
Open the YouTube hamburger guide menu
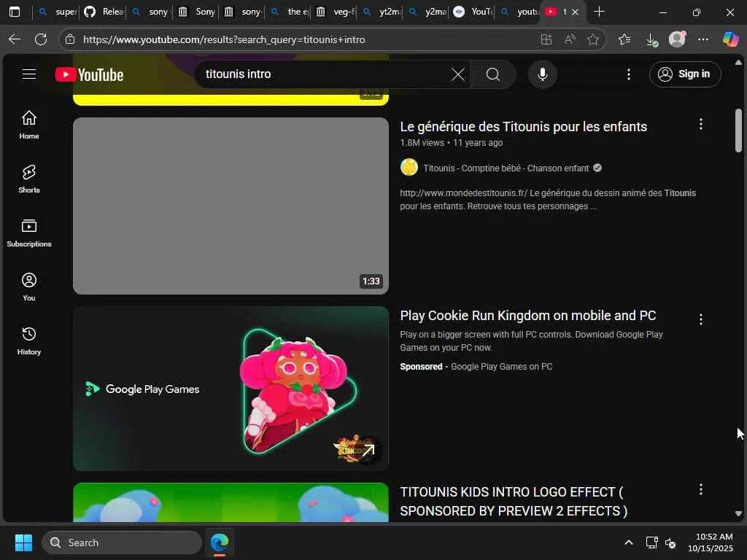click(x=29, y=74)
